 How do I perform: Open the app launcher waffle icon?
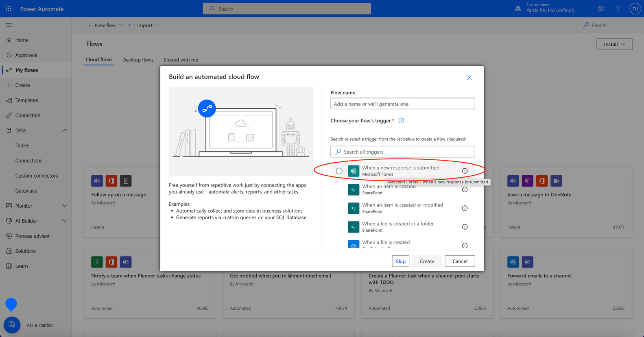coord(9,9)
